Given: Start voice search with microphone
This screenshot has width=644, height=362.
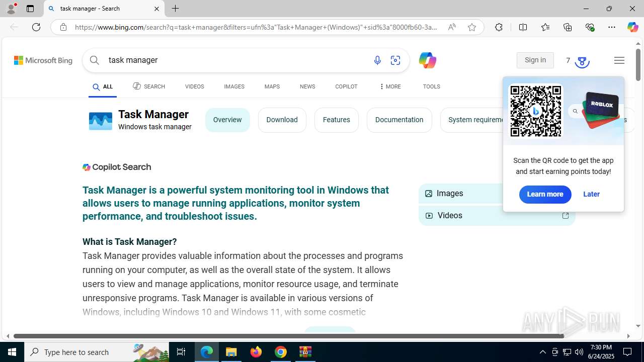Looking at the screenshot, I should tap(377, 60).
